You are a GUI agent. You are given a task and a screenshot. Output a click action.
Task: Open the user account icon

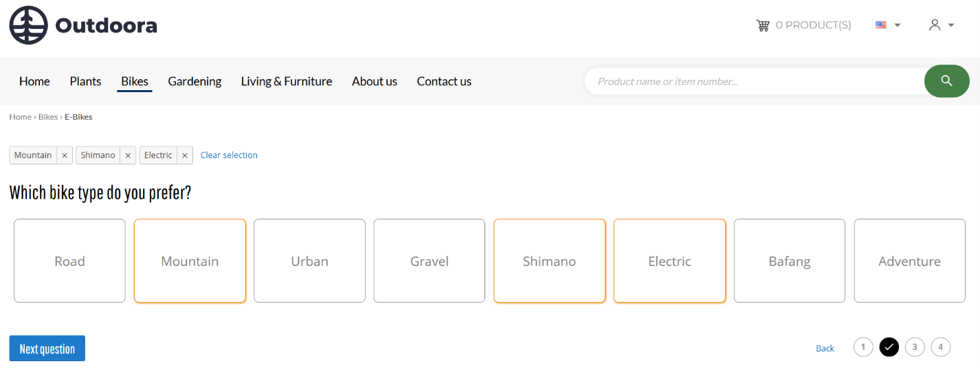click(x=934, y=25)
